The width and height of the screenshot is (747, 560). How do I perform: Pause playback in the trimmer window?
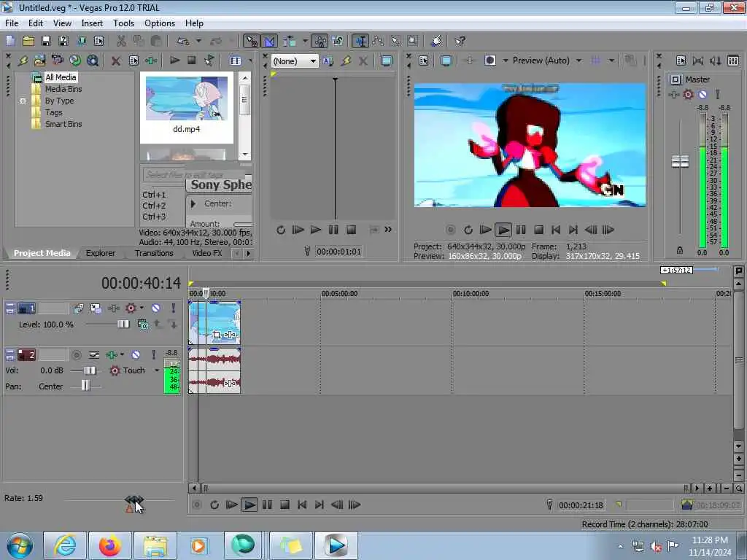tap(333, 230)
